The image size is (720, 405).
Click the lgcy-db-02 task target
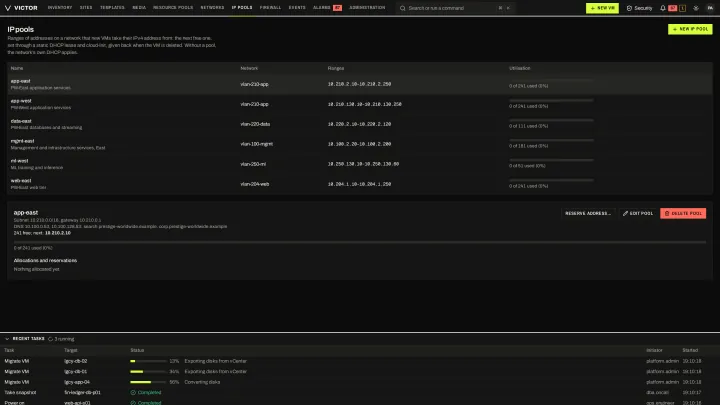(x=75, y=361)
